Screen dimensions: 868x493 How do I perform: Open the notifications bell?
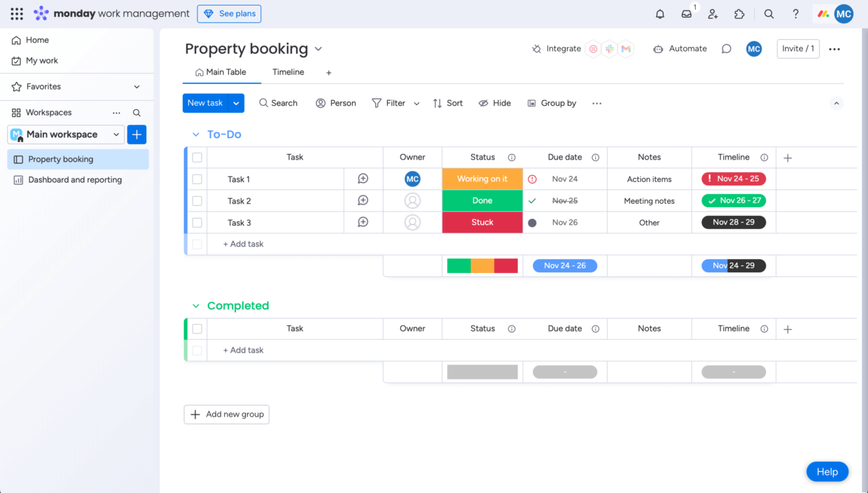pyautogui.click(x=659, y=13)
